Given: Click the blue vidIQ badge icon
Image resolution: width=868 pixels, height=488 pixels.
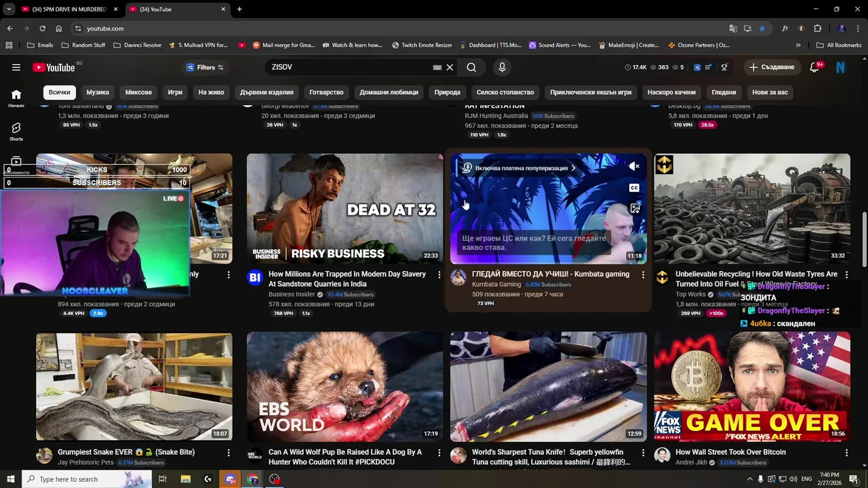Looking at the screenshot, I should tap(696, 67).
